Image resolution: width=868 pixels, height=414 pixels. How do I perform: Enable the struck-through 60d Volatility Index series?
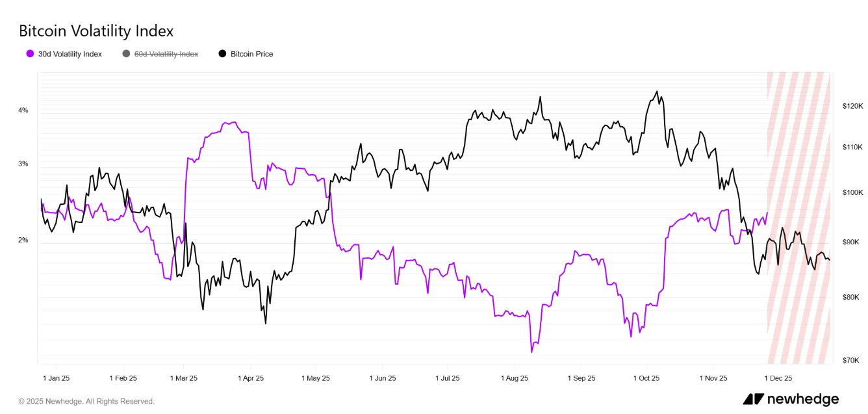click(x=166, y=54)
